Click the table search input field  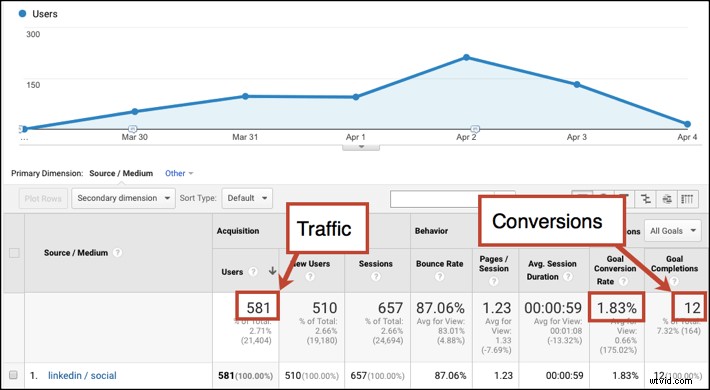[442, 198]
